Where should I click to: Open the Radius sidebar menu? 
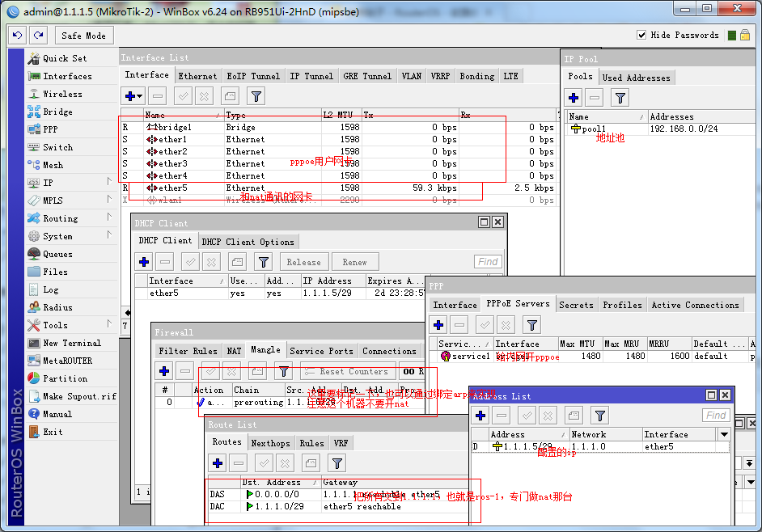click(57, 307)
